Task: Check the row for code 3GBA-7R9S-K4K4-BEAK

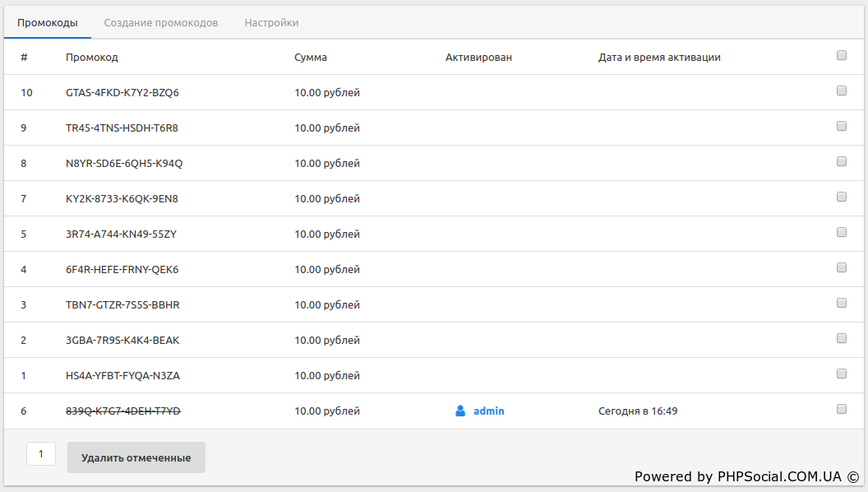Action: tap(841, 339)
